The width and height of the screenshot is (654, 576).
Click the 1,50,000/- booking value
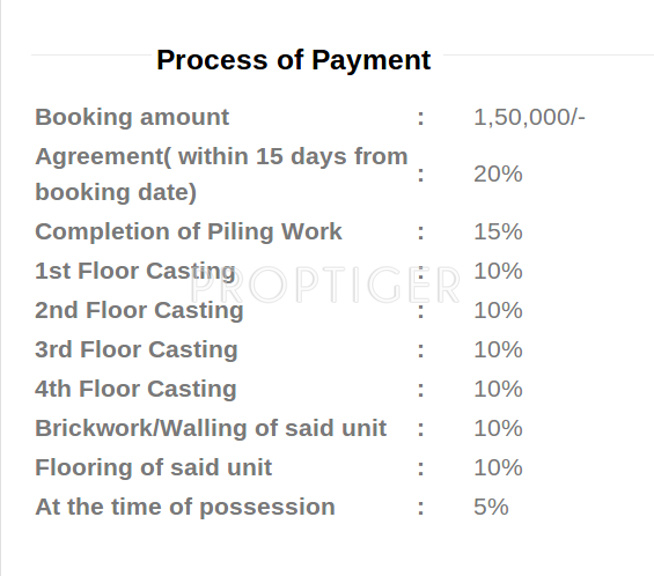tap(529, 117)
